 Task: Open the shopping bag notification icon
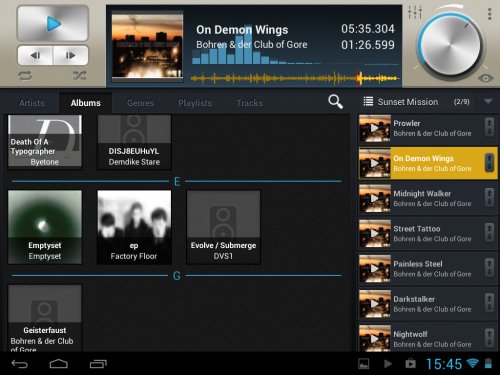pyautogui.click(x=410, y=364)
